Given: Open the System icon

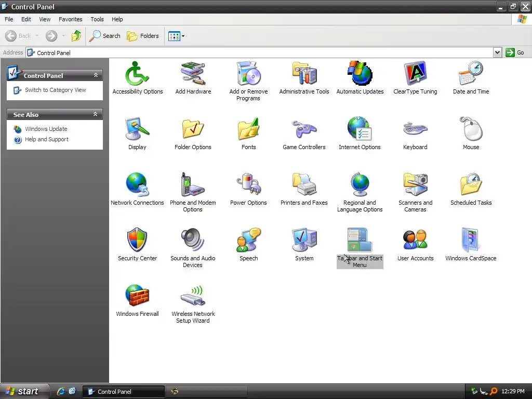Looking at the screenshot, I should (304, 240).
